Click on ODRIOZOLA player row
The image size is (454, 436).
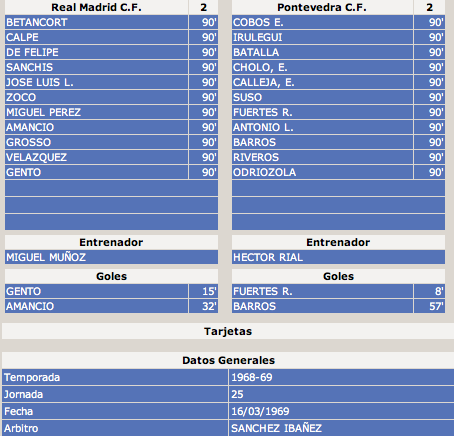click(x=322, y=172)
